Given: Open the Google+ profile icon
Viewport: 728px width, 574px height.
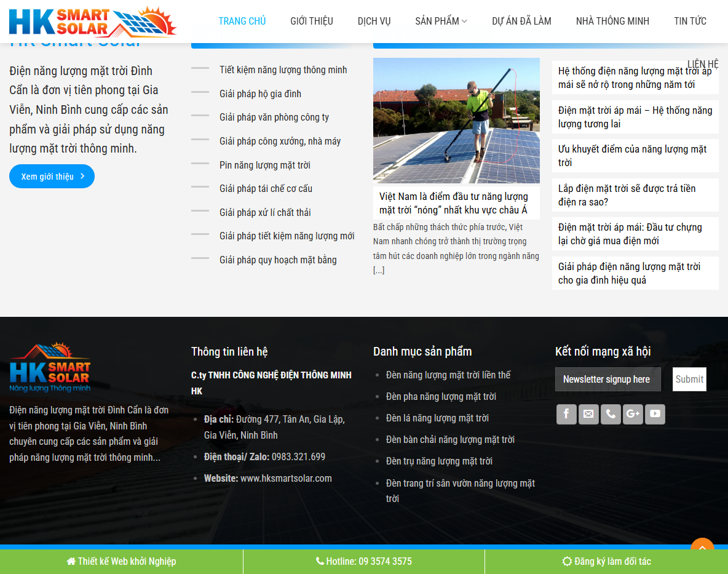Looking at the screenshot, I should point(633,414).
